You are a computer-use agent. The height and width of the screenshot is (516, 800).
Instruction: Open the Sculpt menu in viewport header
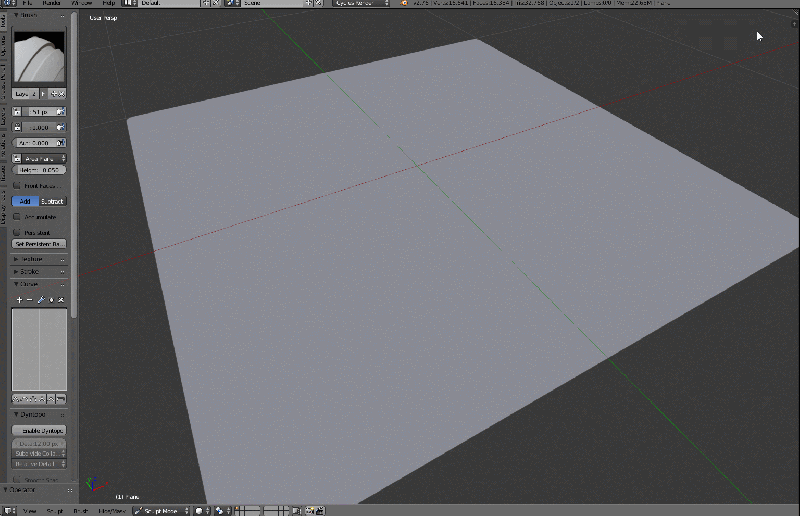point(55,511)
